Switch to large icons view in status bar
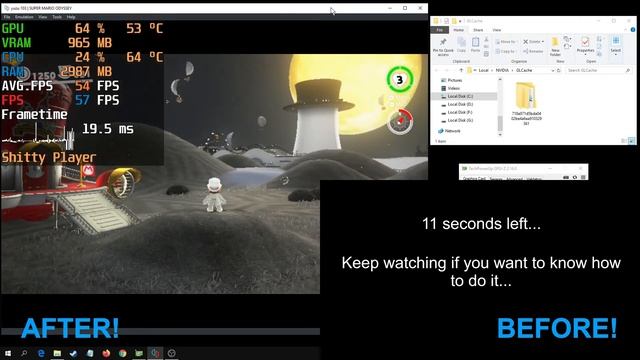The width and height of the screenshot is (640, 360). [x=631, y=141]
